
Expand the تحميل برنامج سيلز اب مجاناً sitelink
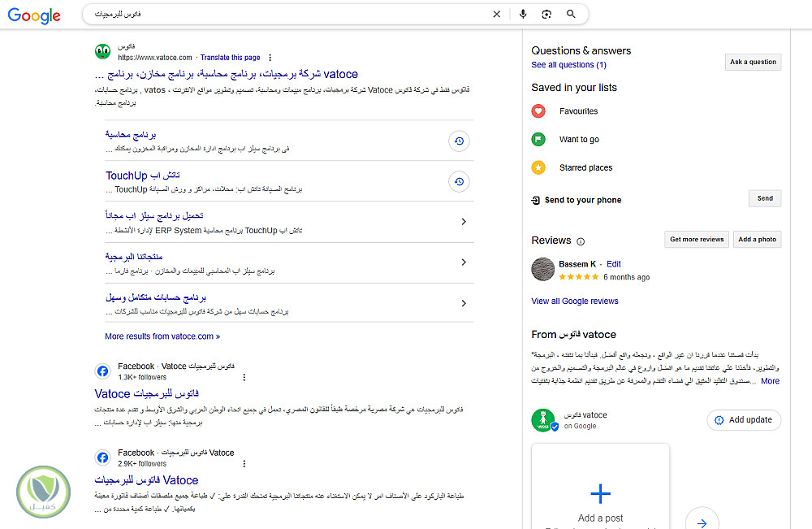click(464, 222)
